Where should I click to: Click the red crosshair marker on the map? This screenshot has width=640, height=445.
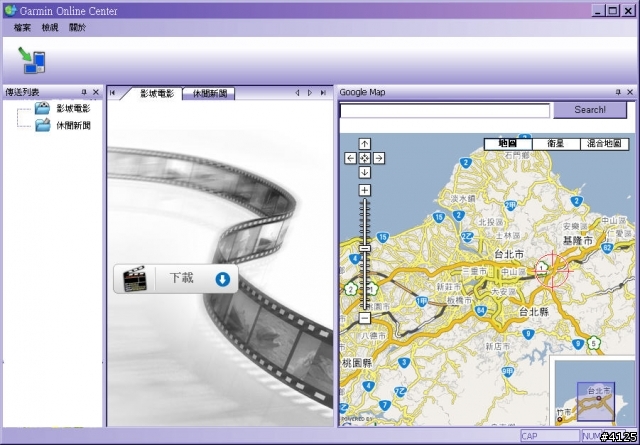(x=551, y=271)
